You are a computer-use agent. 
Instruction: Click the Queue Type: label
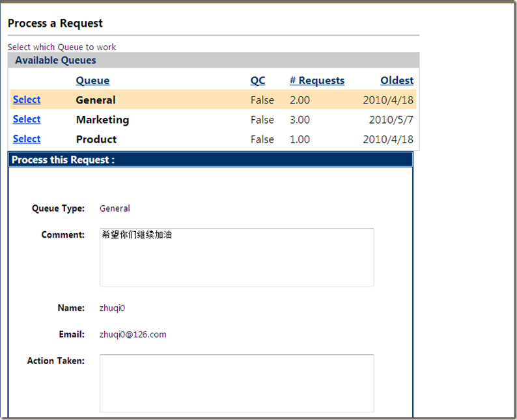(x=58, y=208)
